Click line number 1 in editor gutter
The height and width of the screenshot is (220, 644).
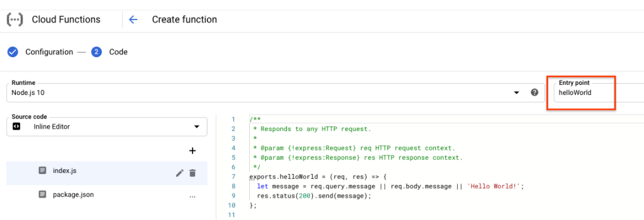pos(233,119)
